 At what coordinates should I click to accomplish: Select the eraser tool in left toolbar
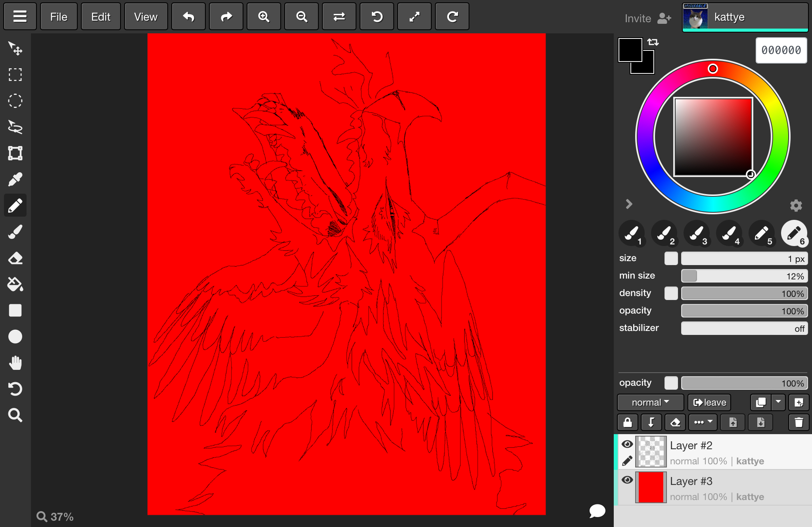[15, 258]
